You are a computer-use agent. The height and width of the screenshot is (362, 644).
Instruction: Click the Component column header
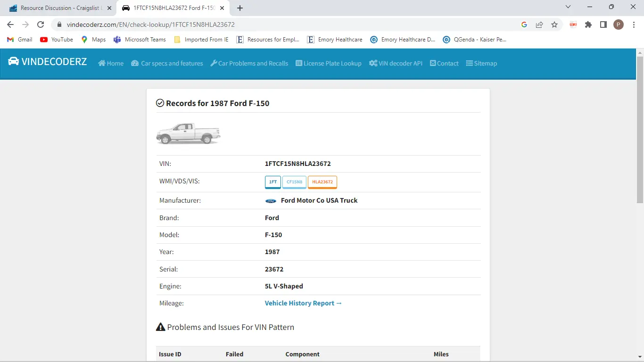tap(303, 354)
